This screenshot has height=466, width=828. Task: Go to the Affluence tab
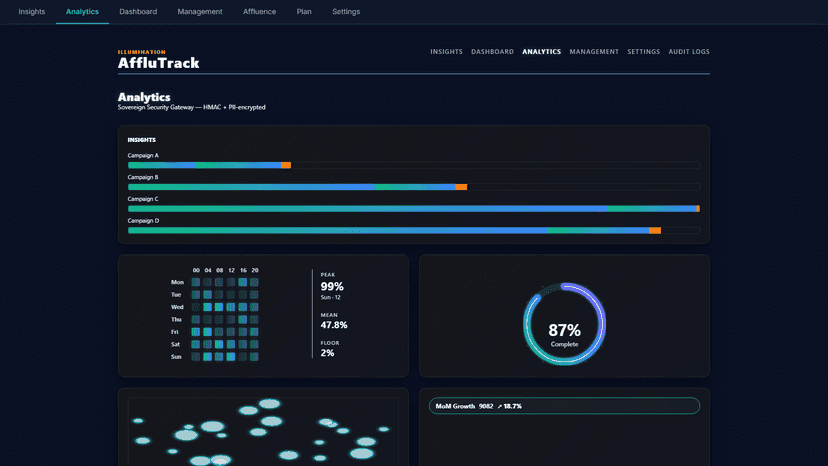259,12
